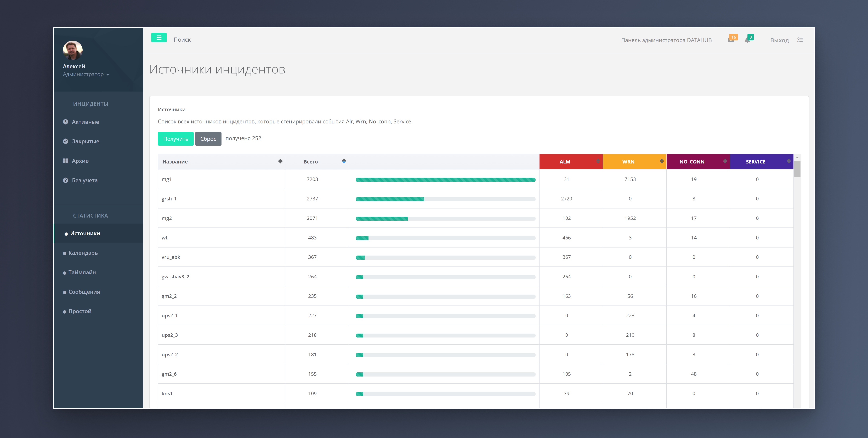Click the grid icon next to Архив
This screenshot has height=438, width=868.
[x=65, y=161]
